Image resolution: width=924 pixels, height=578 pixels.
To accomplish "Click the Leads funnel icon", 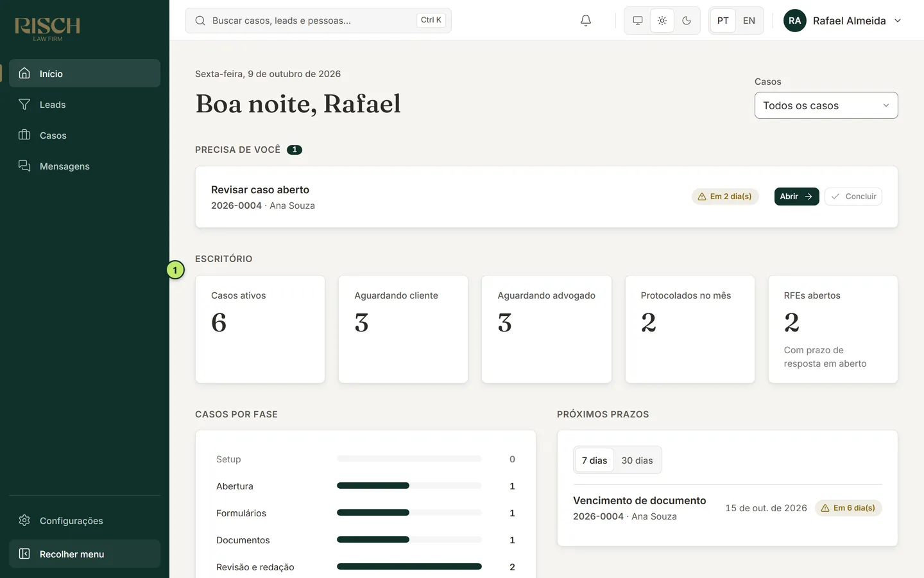I will (24, 104).
